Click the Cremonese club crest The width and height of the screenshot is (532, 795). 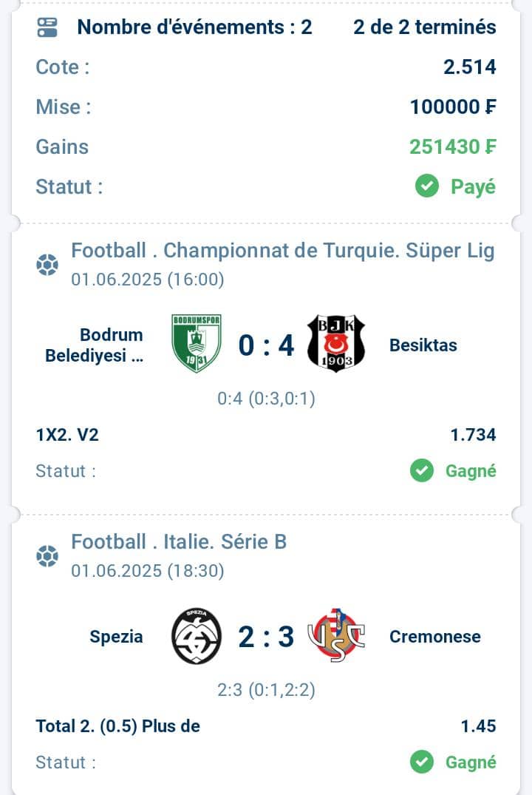tap(336, 635)
